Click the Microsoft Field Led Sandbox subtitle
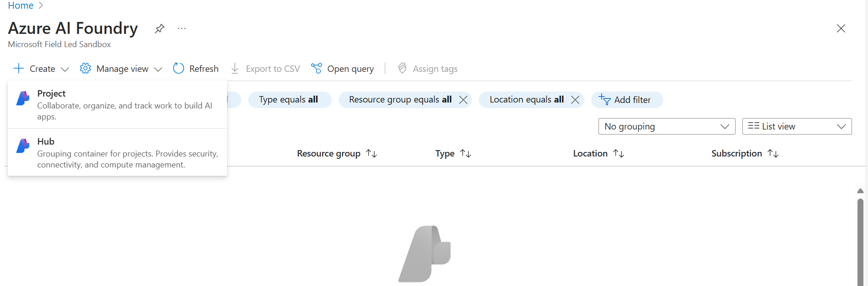Screen dimensions: 868x286 (x=59, y=44)
